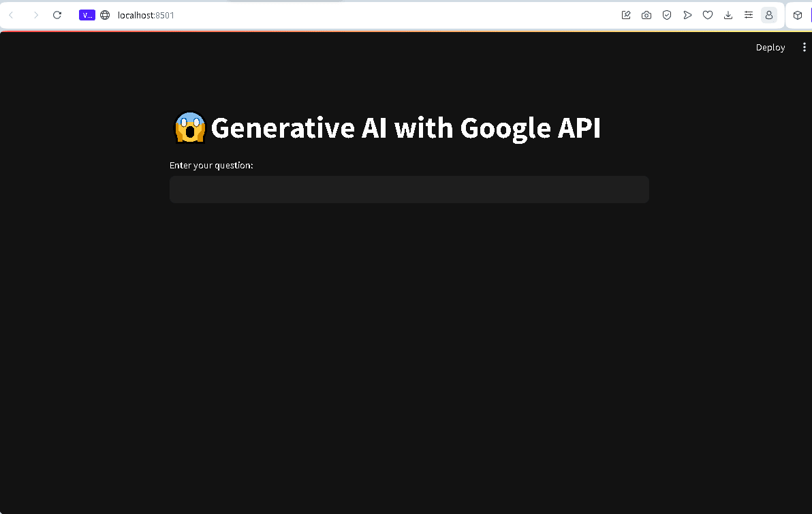Click the localhost:8501 address bar
The image size is (812, 514).
[145, 14]
